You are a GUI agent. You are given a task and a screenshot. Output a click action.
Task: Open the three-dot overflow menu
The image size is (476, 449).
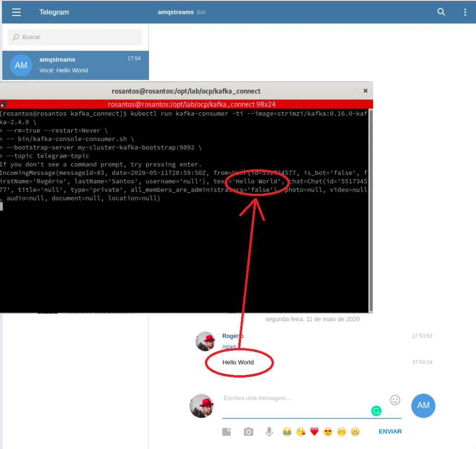click(465, 12)
